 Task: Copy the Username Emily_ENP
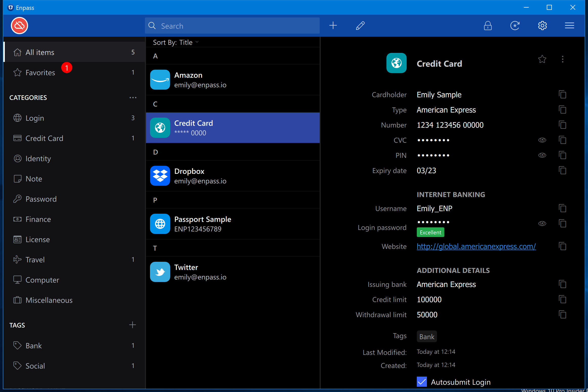[562, 208]
